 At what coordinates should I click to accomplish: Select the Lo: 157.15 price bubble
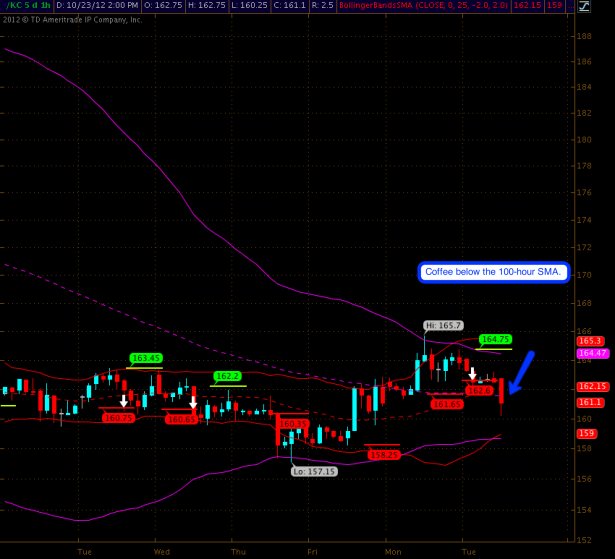coord(312,471)
